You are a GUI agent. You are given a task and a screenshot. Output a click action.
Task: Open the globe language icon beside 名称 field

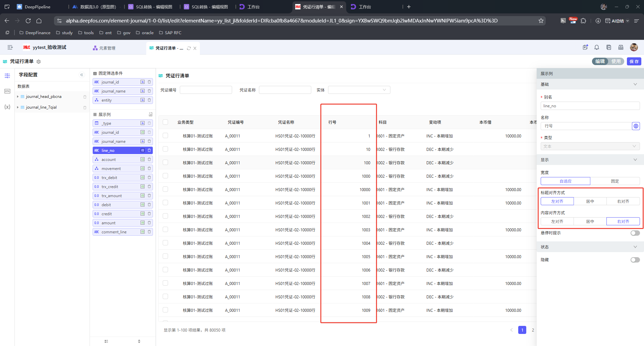tap(636, 126)
